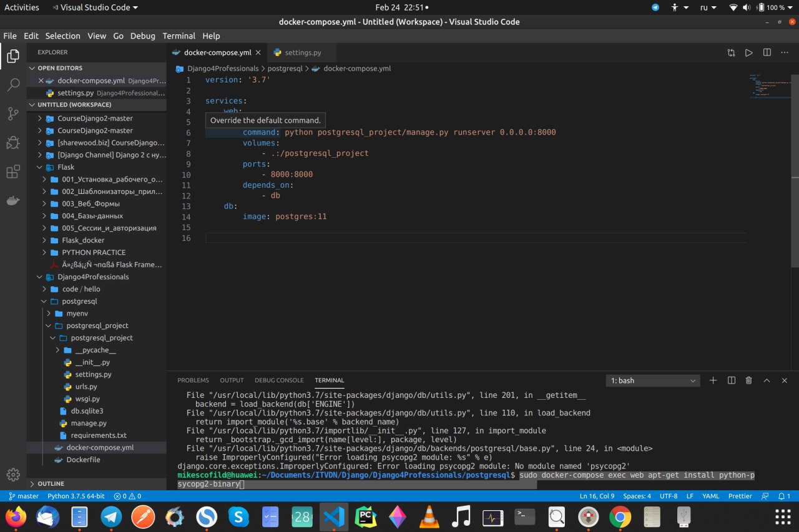Select bash in terminal dropdown
This screenshot has width=799, height=532.
pos(653,380)
